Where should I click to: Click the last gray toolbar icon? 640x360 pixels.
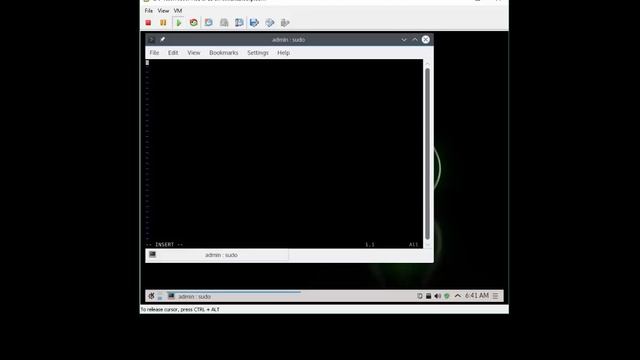click(285, 22)
